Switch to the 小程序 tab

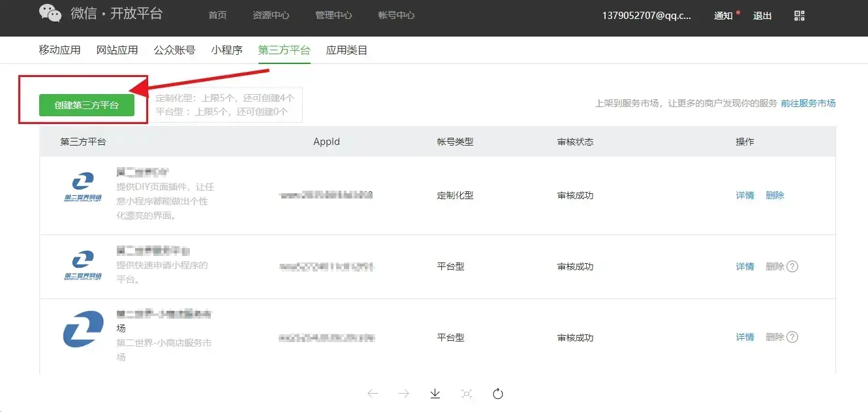click(226, 50)
